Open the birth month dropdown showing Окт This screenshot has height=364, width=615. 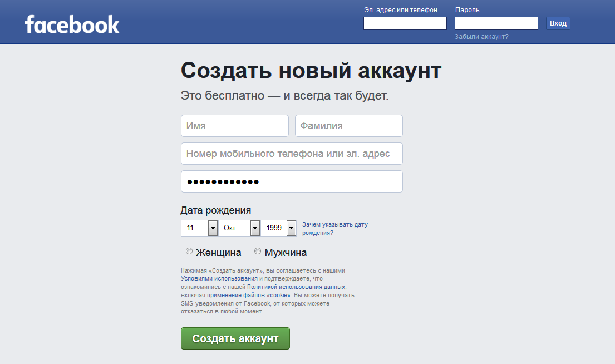point(239,228)
